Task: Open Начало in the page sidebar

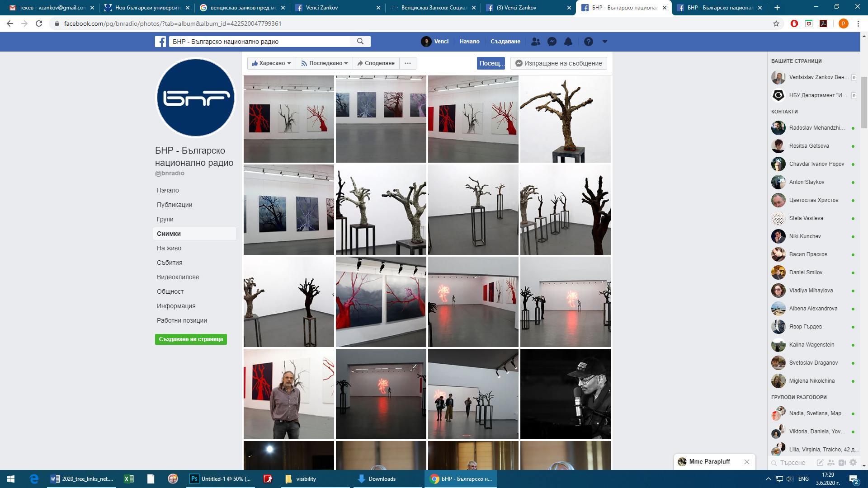Action: (x=168, y=190)
